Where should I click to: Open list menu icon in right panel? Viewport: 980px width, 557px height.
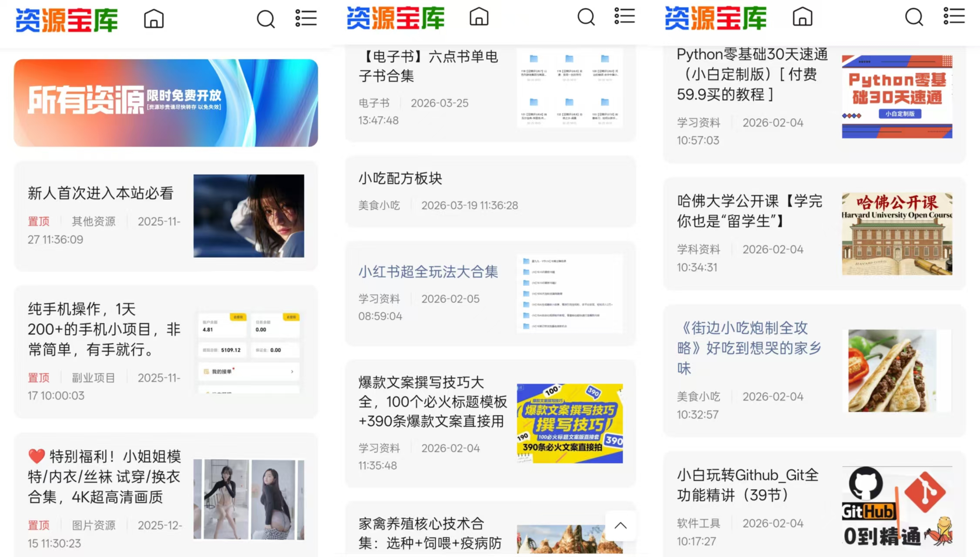click(x=954, y=17)
